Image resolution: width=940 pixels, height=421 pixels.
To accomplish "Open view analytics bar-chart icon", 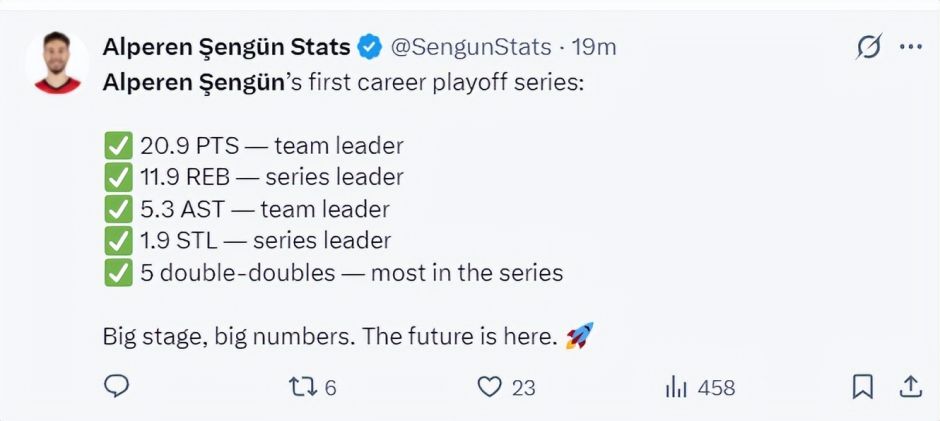I will pyautogui.click(x=676, y=387).
